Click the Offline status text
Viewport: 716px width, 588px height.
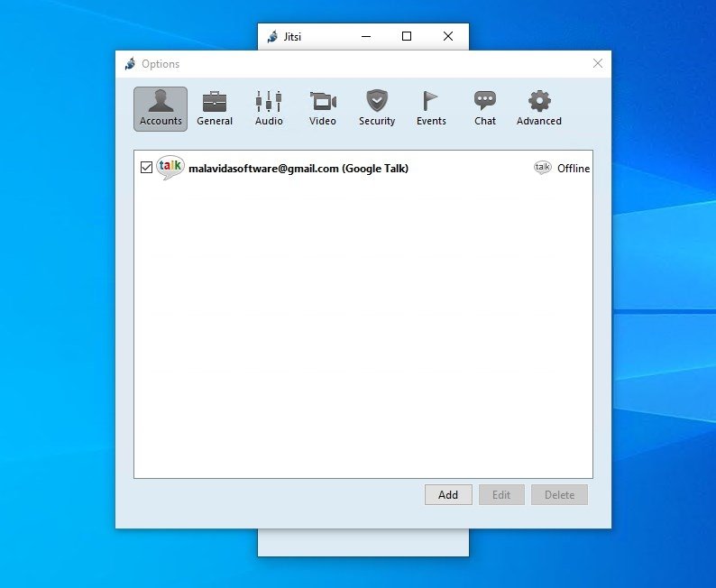[574, 169]
